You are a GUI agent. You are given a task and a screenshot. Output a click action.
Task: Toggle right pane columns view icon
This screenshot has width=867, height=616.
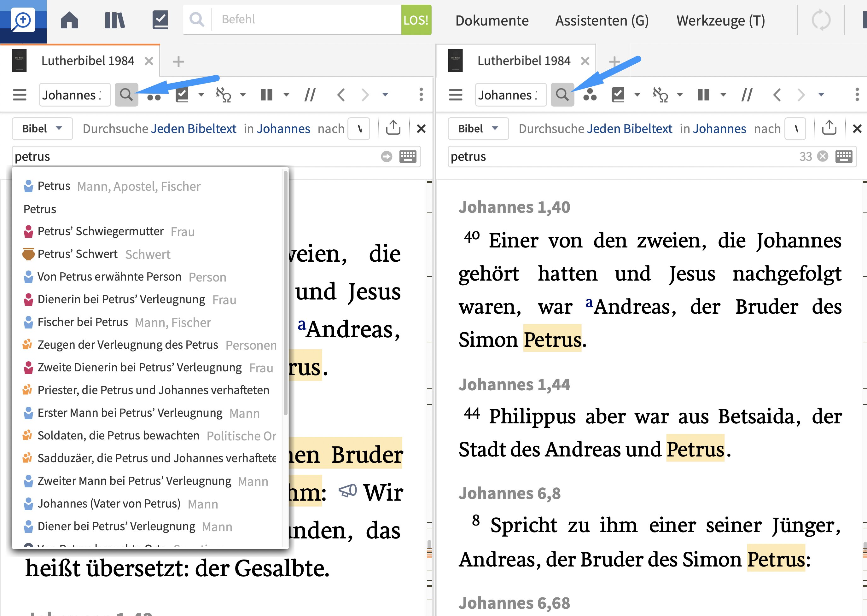point(704,95)
